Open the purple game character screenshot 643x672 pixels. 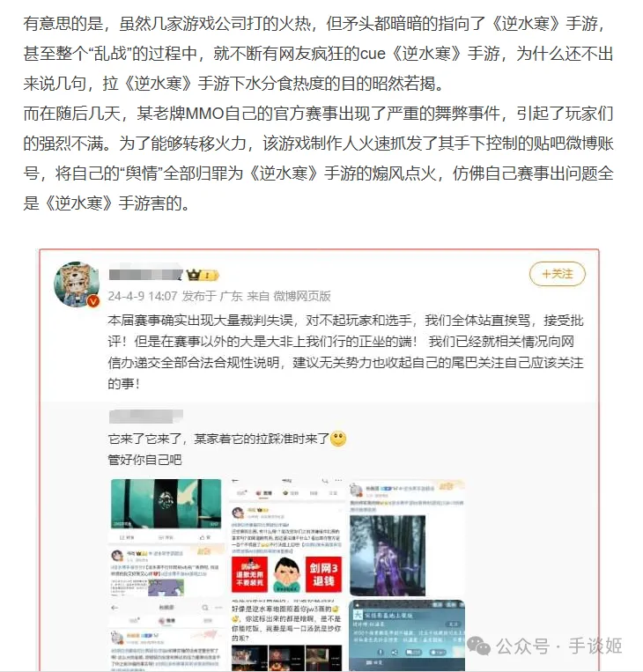click(388, 556)
